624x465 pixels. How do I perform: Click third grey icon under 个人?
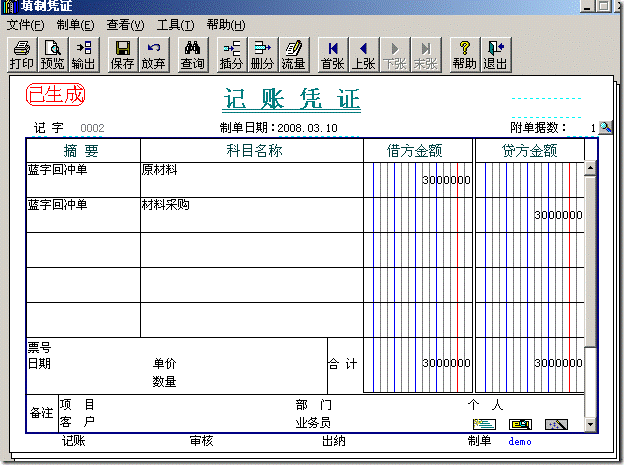click(556, 424)
